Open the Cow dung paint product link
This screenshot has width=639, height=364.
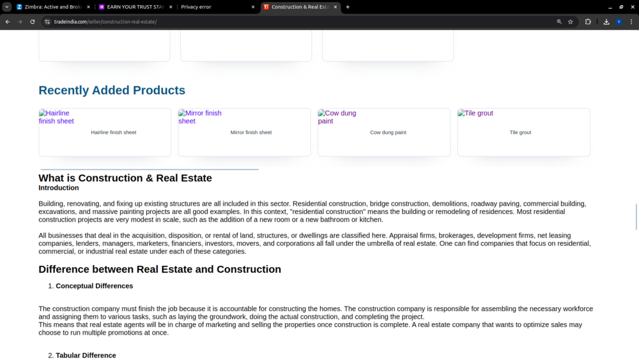point(388,132)
